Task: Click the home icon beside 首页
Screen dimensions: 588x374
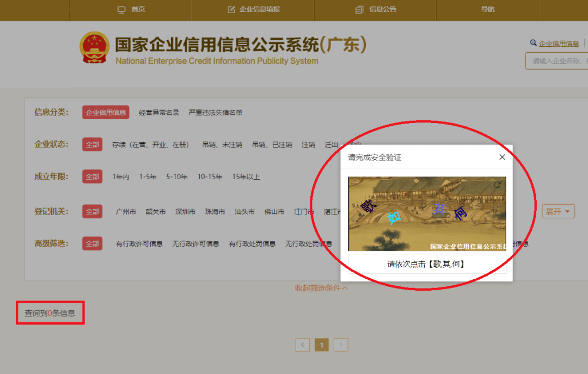Action: (x=121, y=10)
